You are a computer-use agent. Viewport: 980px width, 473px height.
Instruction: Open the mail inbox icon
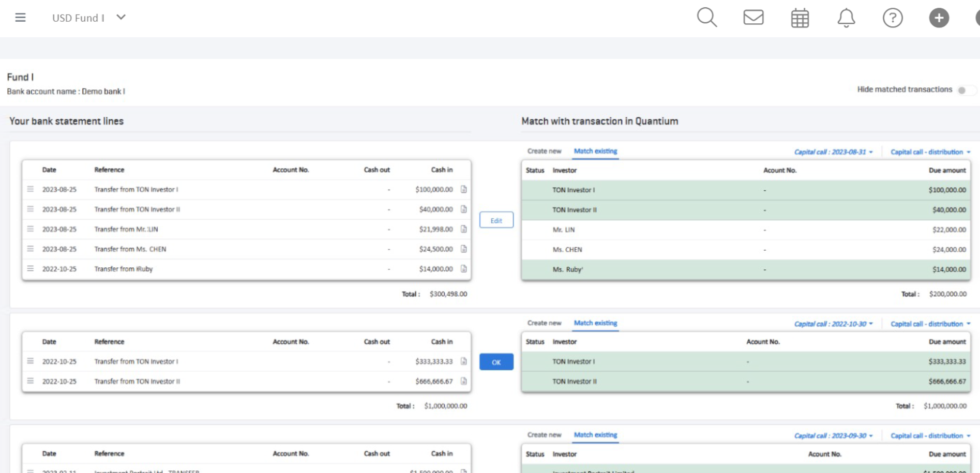coord(753,18)
